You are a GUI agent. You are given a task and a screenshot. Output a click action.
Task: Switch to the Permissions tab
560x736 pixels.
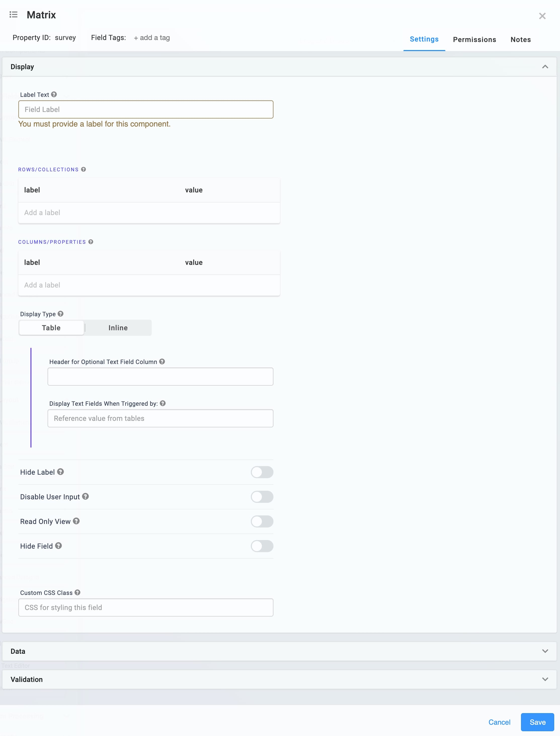pos(474,40)
